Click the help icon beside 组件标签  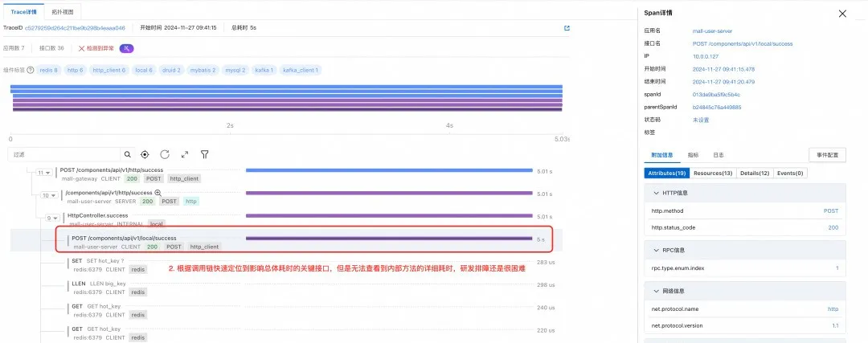[x=31, y=70]
